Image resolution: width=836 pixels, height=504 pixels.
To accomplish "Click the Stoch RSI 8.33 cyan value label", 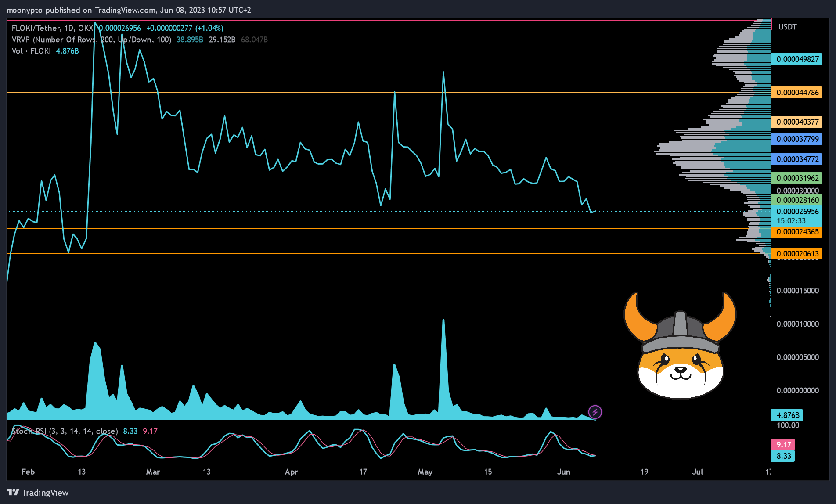I will (784, 456).
